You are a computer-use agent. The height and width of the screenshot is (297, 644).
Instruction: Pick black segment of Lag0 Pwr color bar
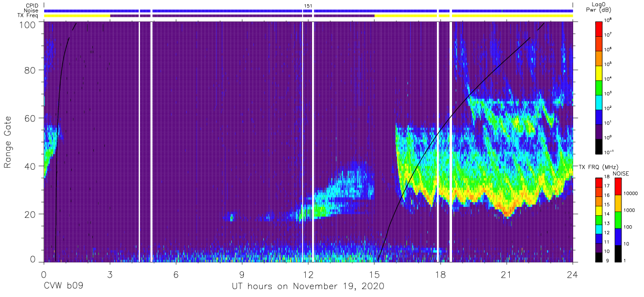coord(600,146)
